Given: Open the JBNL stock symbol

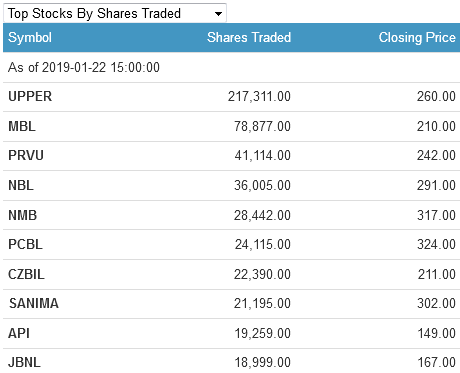Looking at the screenshot, I should pos(24,362).
